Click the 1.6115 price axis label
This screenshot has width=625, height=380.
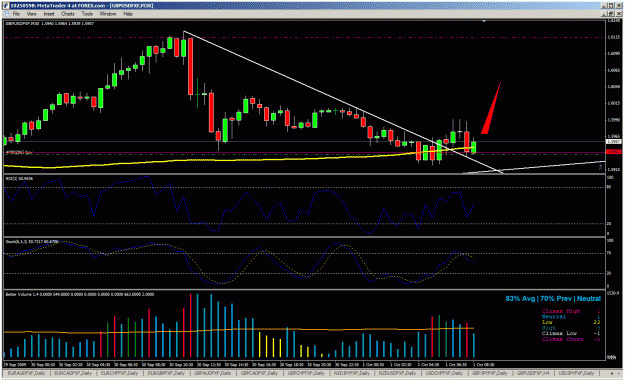point(613,37)
